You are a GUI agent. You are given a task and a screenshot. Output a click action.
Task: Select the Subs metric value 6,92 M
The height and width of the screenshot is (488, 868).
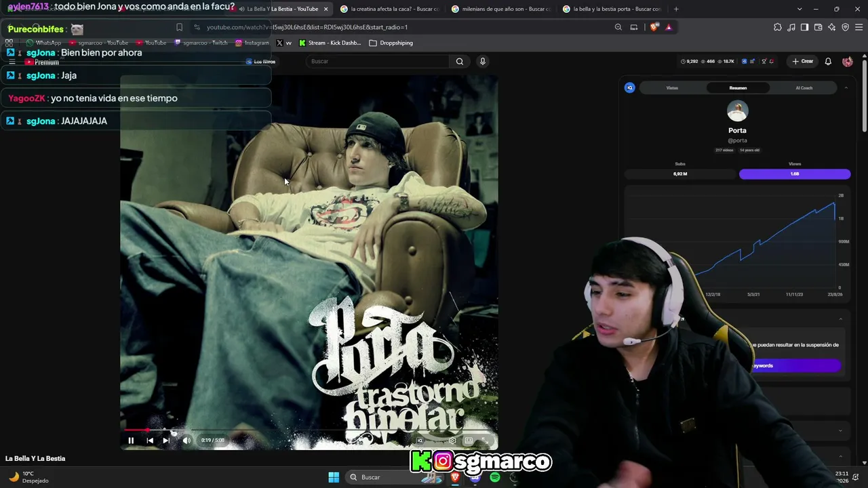point(680,174)
